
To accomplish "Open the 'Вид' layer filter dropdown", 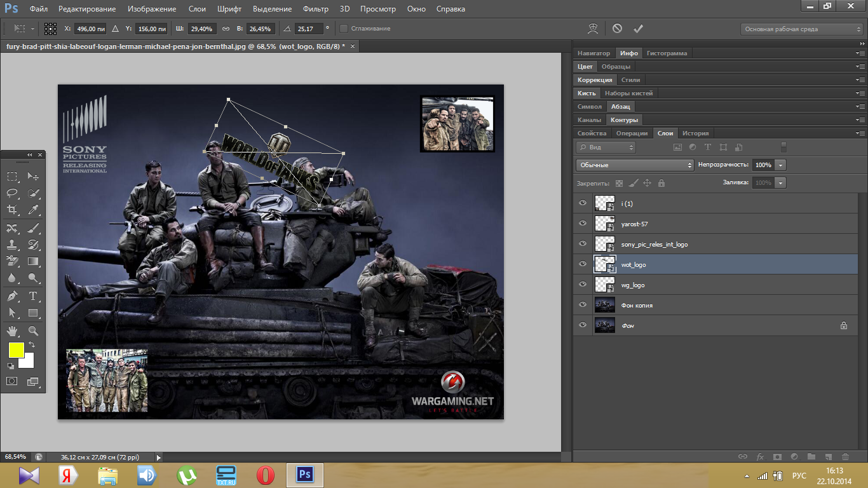I will tap(606, 147).
